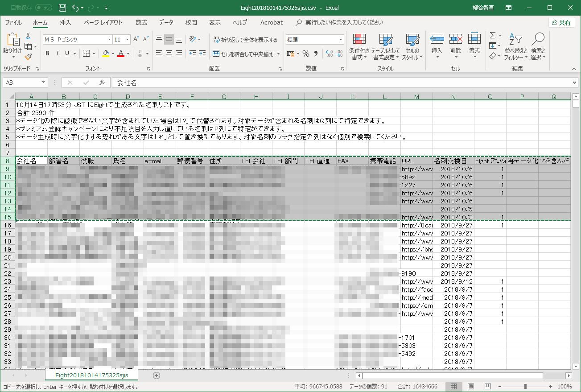The height and width of the screenshot is (392, 581).
Task: Toggle italic formatting
Action: 57,54
